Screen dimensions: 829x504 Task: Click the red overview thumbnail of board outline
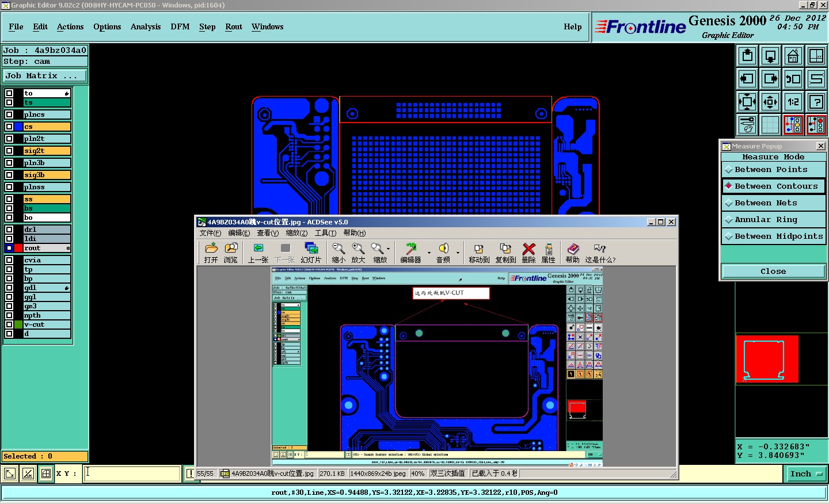click(767, 359)
